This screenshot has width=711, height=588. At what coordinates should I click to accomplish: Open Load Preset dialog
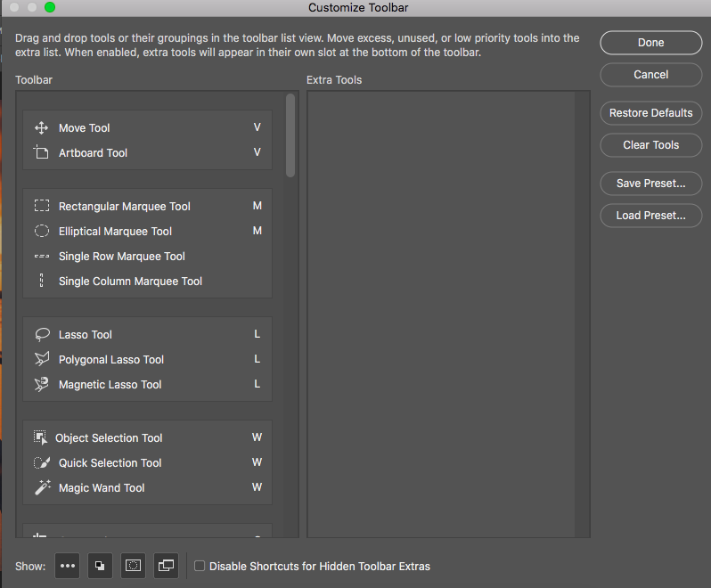(650, 216)
